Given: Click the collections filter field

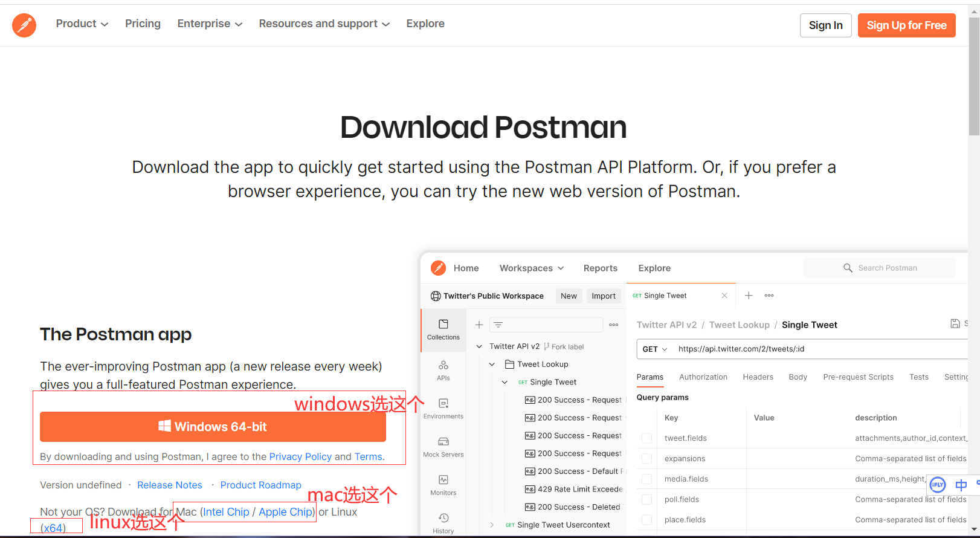Looking at the screenshot, I should [546, 325].
